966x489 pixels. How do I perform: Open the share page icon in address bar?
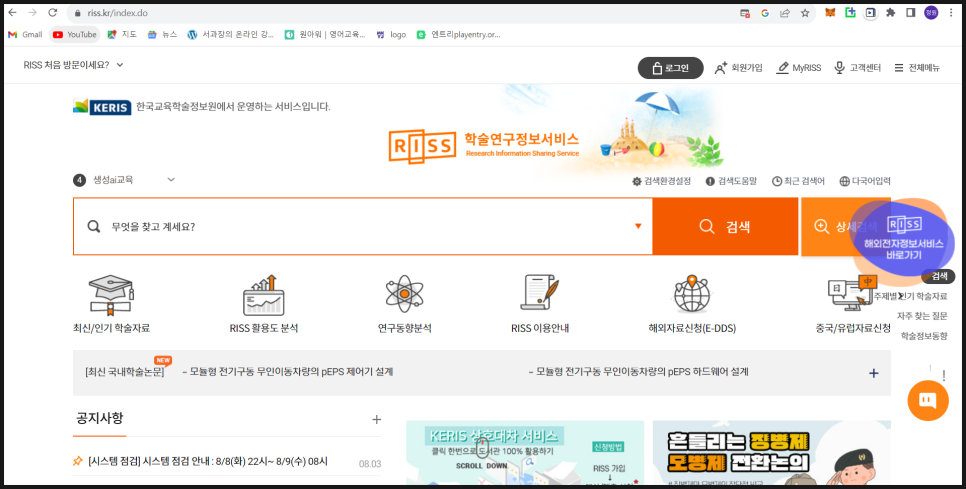(x=785, y=13)
